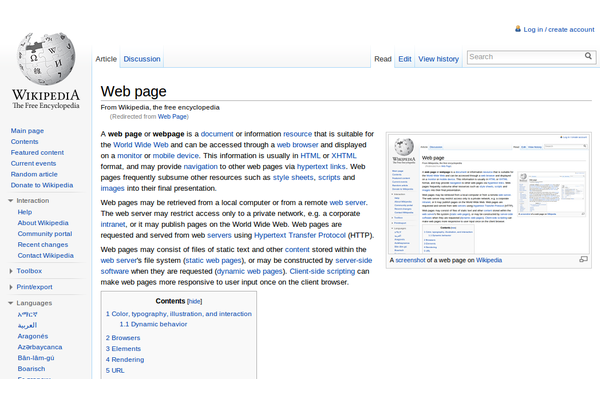
Task: Open About Wikipedia link
Action: [43, 223]
